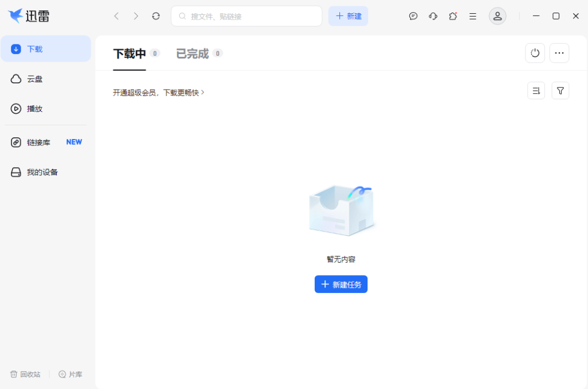Viewport: 588px width, 389px height.
Task: Open the plugins puzzle piece icon
Action: click(x=453, y=16)
